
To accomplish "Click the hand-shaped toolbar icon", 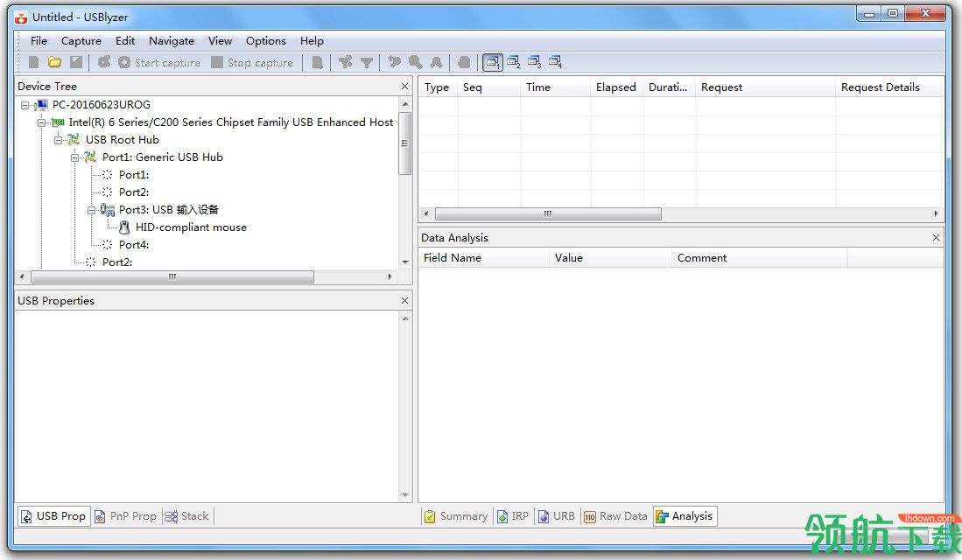I will 465,62.
